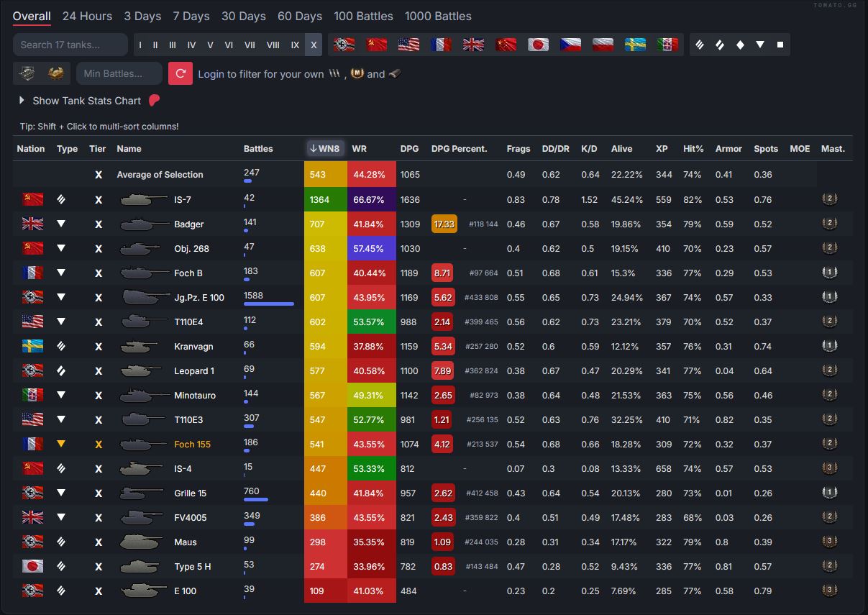Open the 3 Days tab
This screenshot has height=615, width=868.
(x=142, y=16)
